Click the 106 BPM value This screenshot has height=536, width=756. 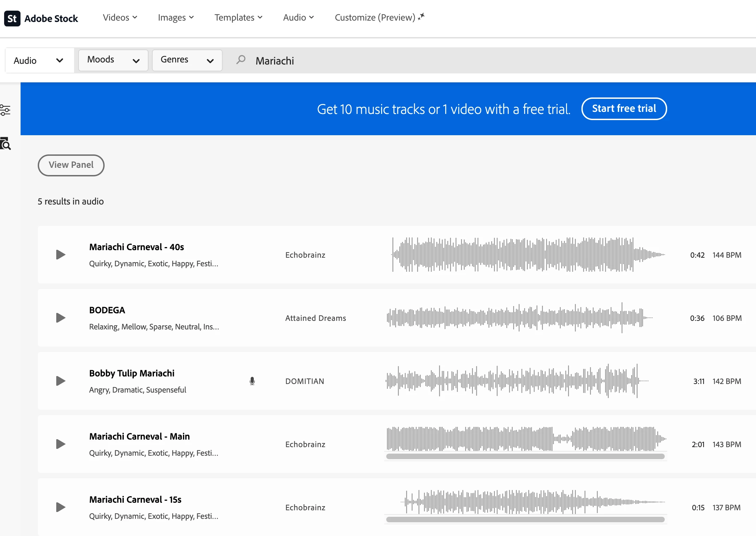pyautogui.click(x=727, y=318)
